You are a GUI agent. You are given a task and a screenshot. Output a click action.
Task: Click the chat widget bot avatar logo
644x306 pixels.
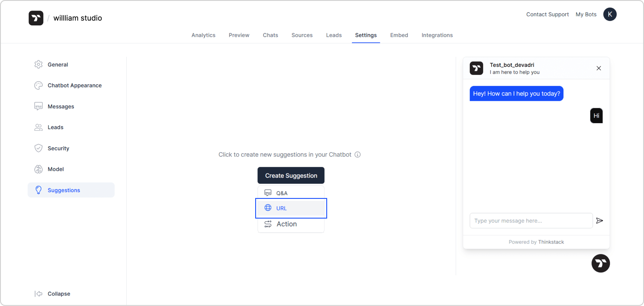(x=476, y=68)
